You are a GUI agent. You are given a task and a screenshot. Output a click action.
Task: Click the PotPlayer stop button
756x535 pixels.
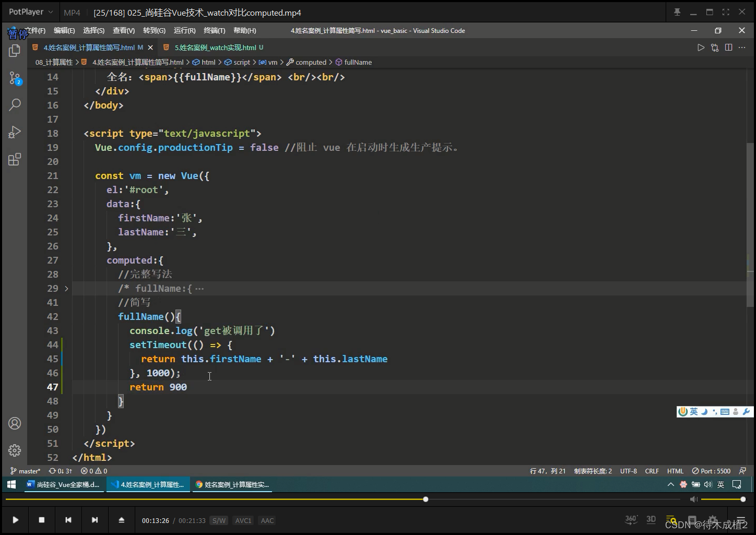(42, 520)
